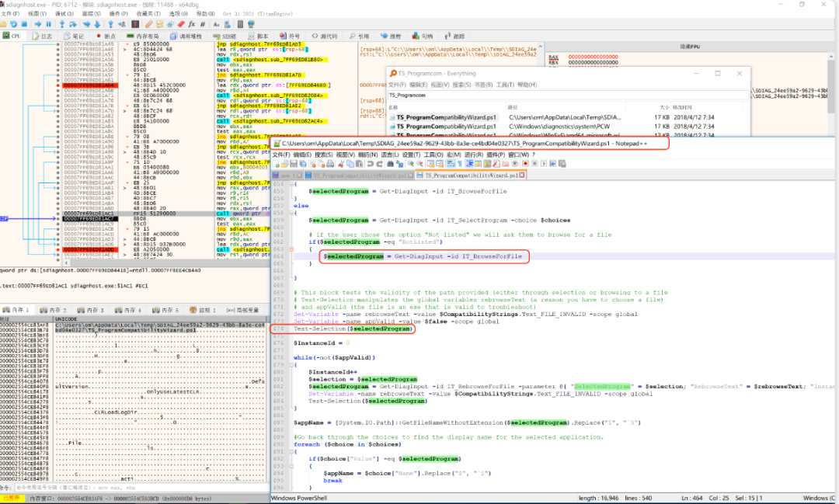Close the new 1 tab in Notepad++

pos(299,176)
